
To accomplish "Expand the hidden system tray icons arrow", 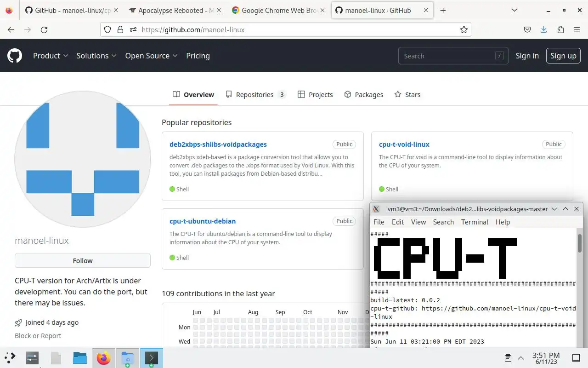I will coord(521,358).
